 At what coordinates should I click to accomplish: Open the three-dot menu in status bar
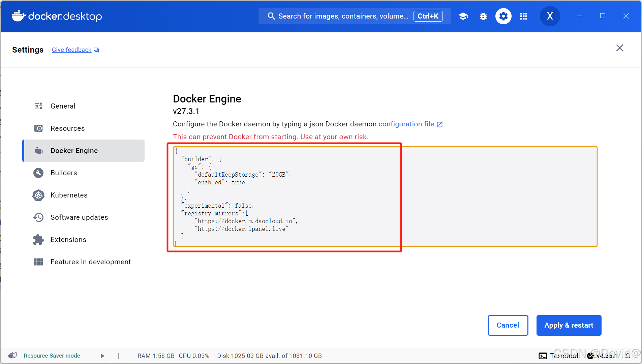click(x=118, y=356)
